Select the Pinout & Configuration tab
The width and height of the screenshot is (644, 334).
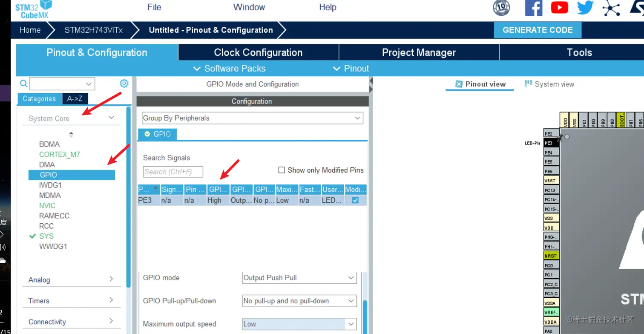(x=97, y=52)
